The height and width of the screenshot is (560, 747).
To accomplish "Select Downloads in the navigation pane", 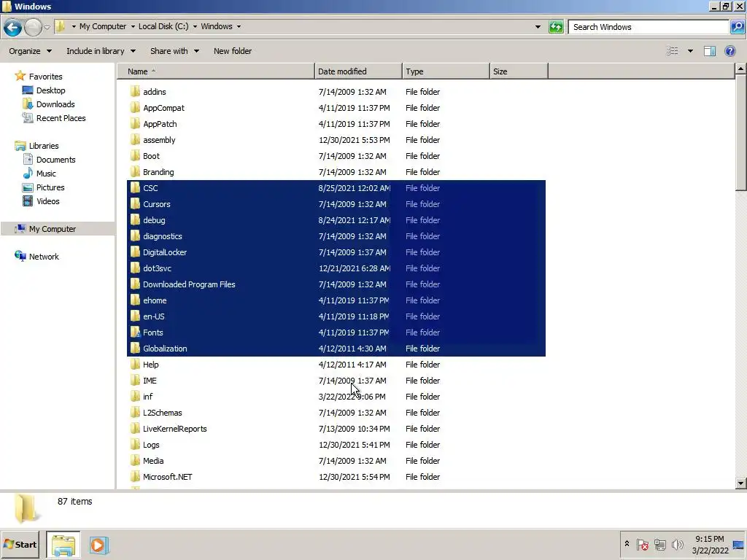I will 55,104.
